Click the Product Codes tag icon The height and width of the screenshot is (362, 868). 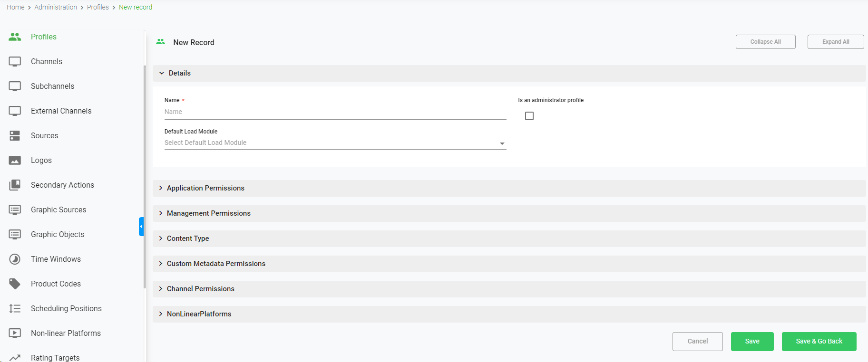(15, 284)
